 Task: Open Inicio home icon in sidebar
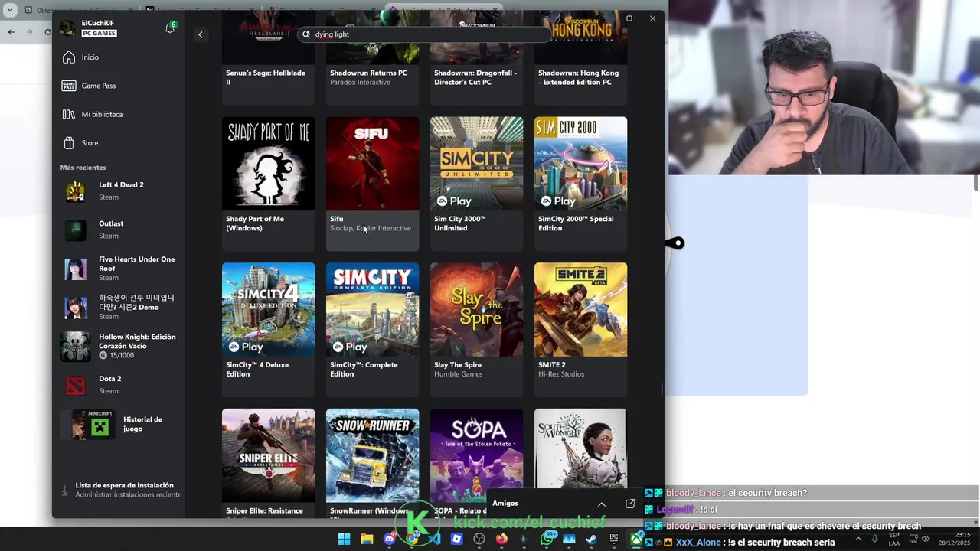click(69, 57)
